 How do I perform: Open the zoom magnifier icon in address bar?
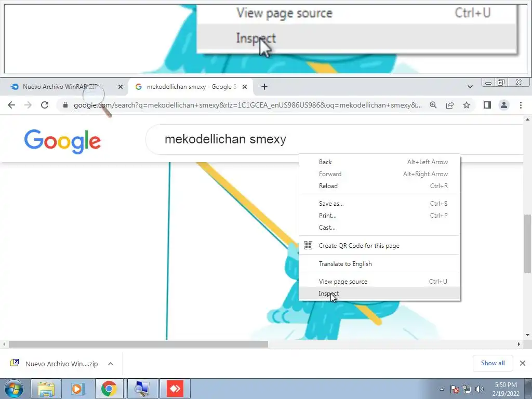click(433, 105)
